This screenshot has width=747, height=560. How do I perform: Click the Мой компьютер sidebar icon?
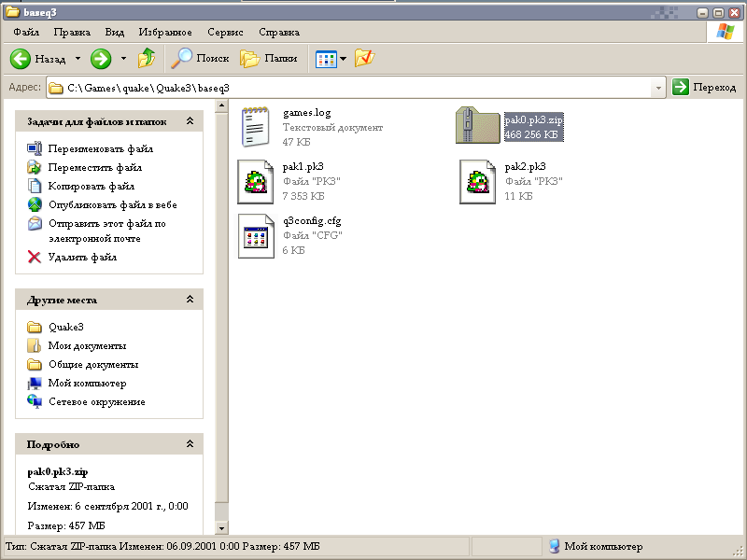click(35, 383)
